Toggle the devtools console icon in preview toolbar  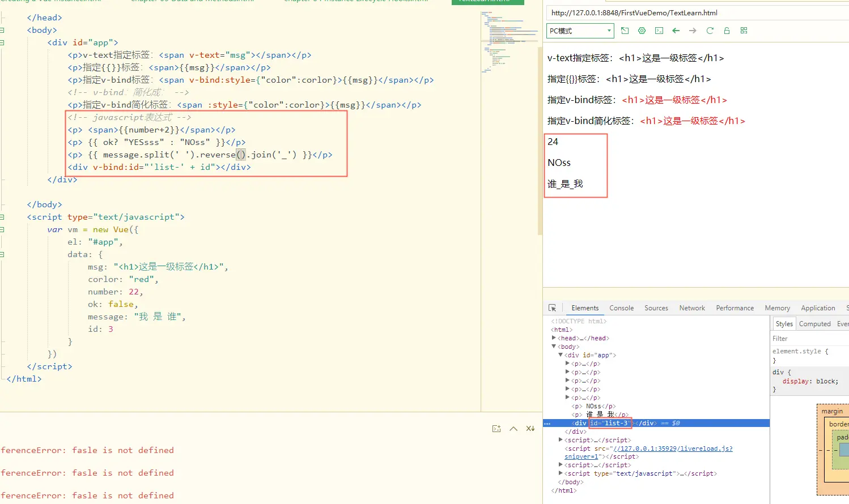659,31
